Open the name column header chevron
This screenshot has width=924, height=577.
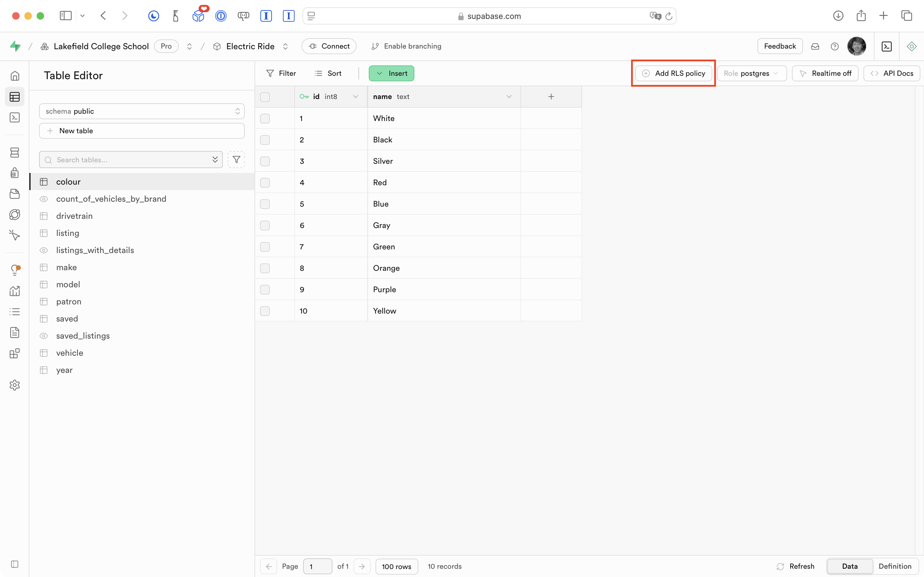[508, 97]
